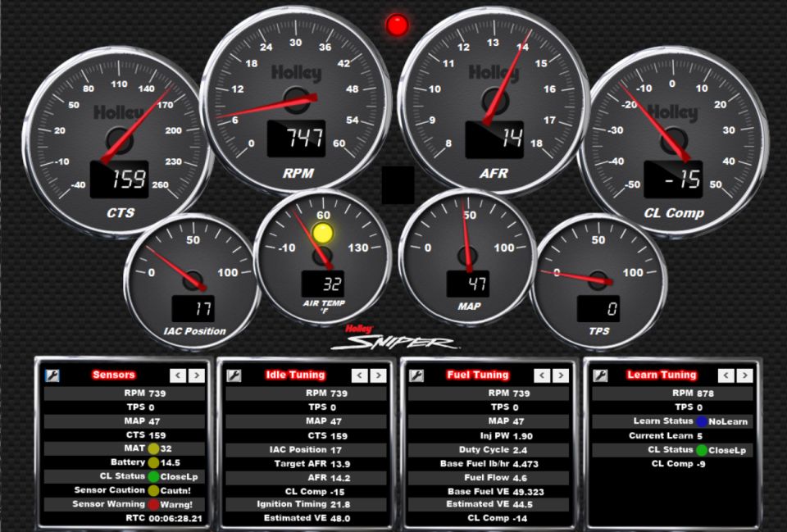Click the Target AFR 13.9 row
This screenshot has width=787, height=532.
tap(306, 464)
